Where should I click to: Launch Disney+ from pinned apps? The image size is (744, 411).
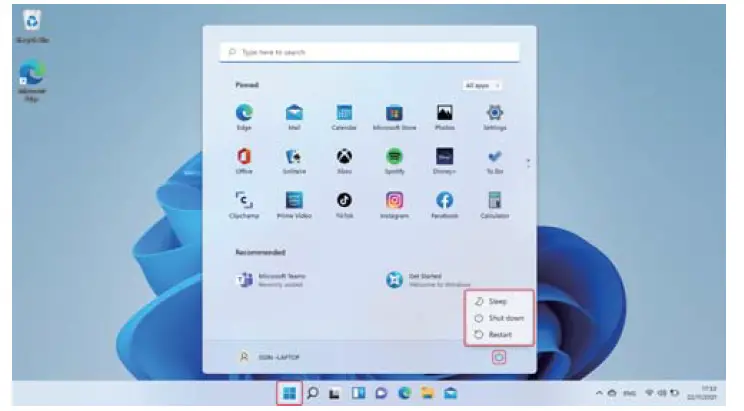click(x=445, y=160)
